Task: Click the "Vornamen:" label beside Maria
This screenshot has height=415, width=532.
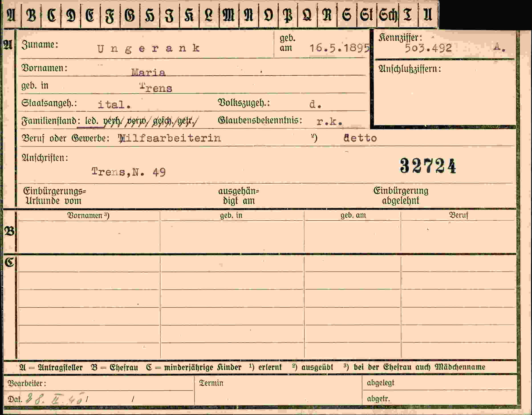Action: [45, 68]
